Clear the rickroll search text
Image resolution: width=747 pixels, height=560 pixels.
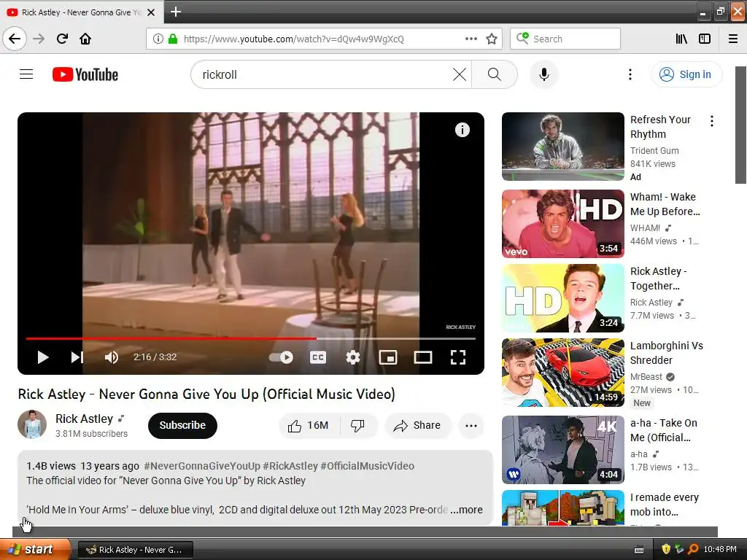[460, 74]
